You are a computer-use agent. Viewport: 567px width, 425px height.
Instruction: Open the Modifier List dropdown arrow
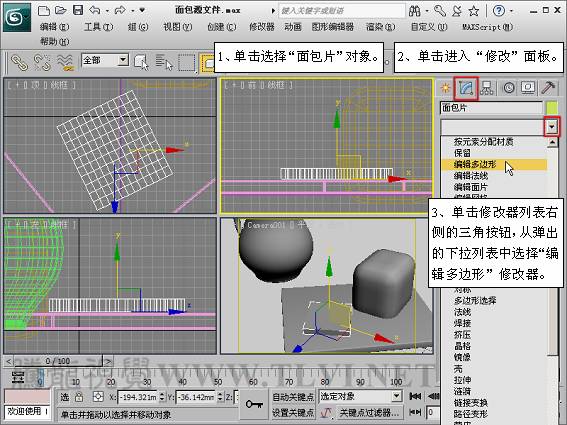click(552, 126)
